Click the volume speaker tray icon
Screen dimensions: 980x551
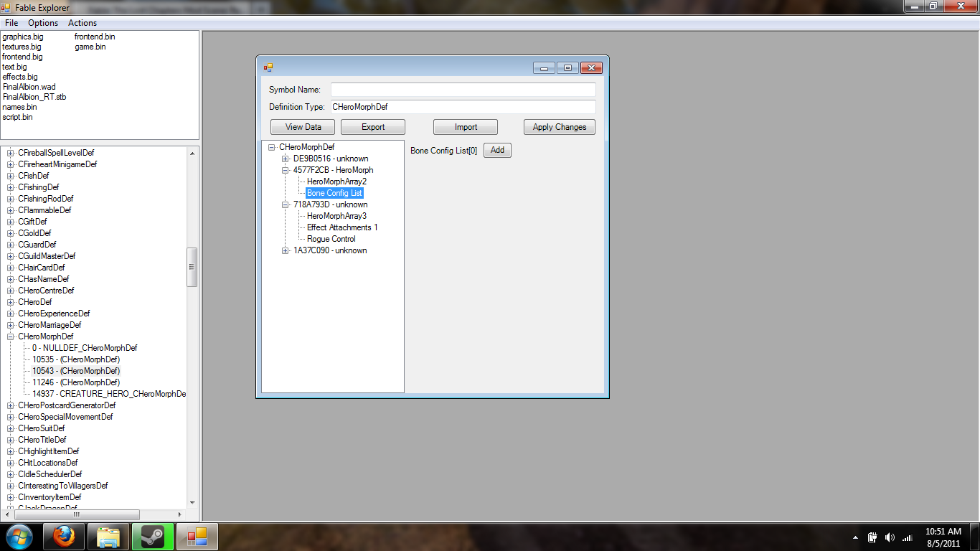[x=890, y=537]
